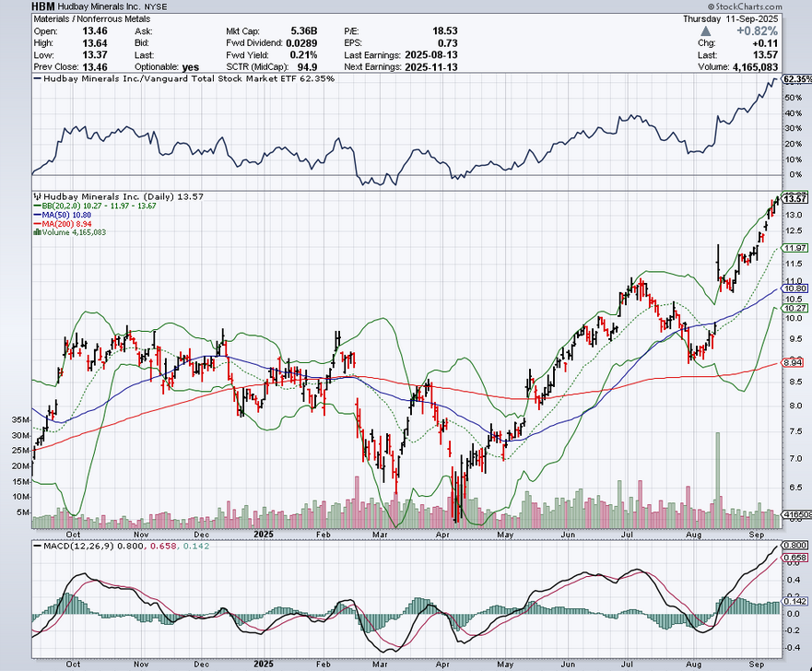
Task: Click the MACD(12,26,9) indicator legend
Action: [121, 546]
